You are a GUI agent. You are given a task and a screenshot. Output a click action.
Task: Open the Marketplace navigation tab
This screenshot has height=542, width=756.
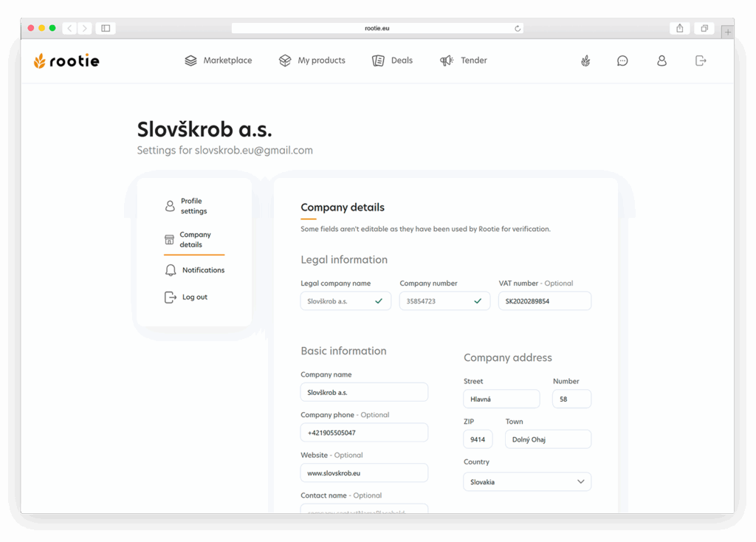219,61
